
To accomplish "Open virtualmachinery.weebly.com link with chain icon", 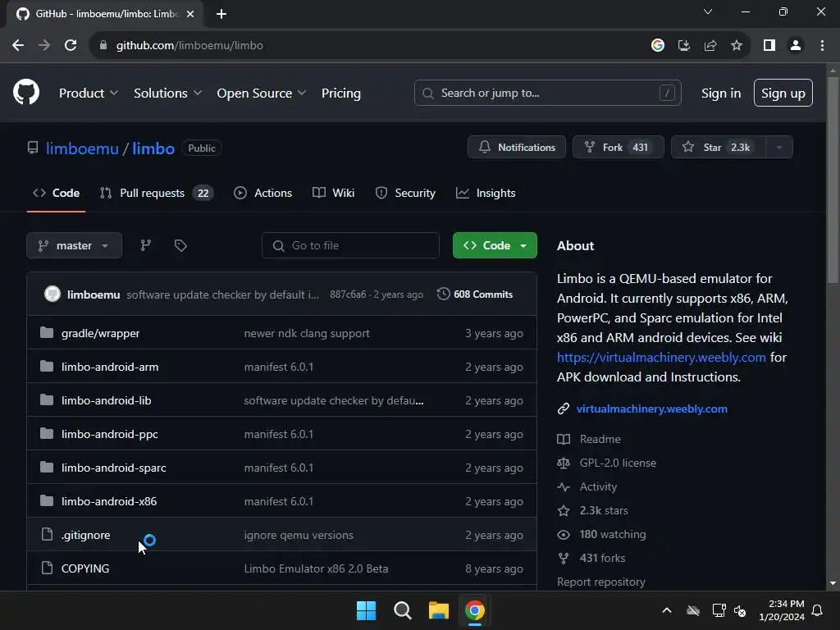I will 651,409.
